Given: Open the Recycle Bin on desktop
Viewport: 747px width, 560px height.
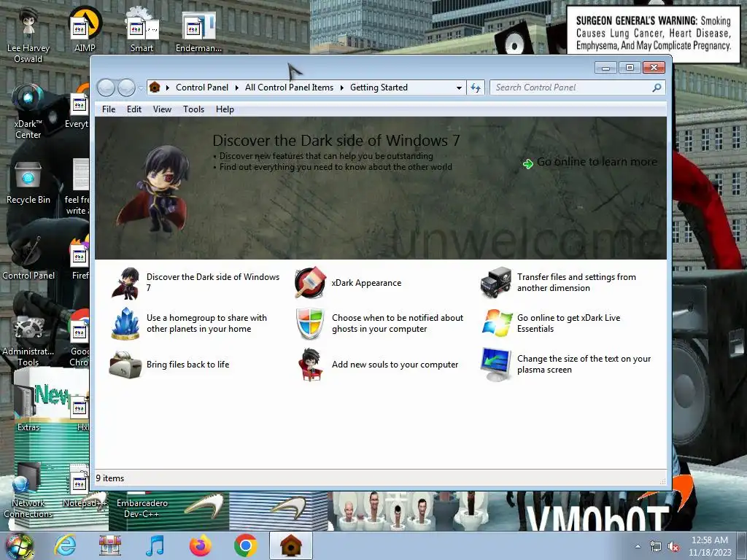Looking at the screenshot, I should click(28, 183).
